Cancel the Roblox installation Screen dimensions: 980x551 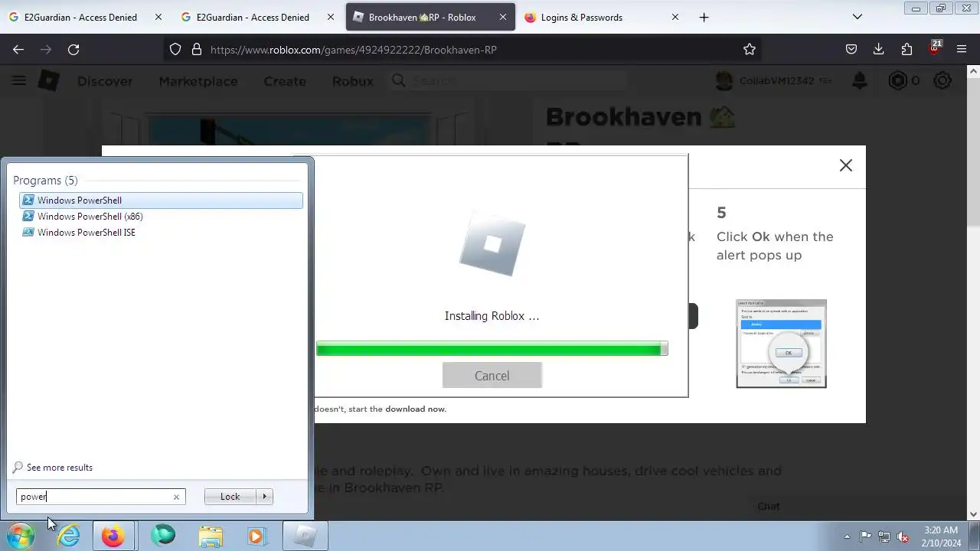click(492, 376)
